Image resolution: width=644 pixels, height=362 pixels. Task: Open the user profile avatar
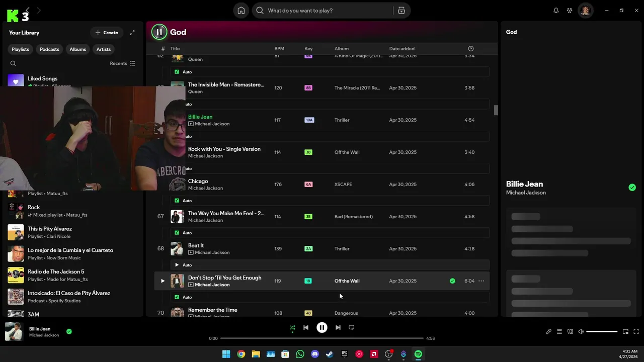[585, 11]
